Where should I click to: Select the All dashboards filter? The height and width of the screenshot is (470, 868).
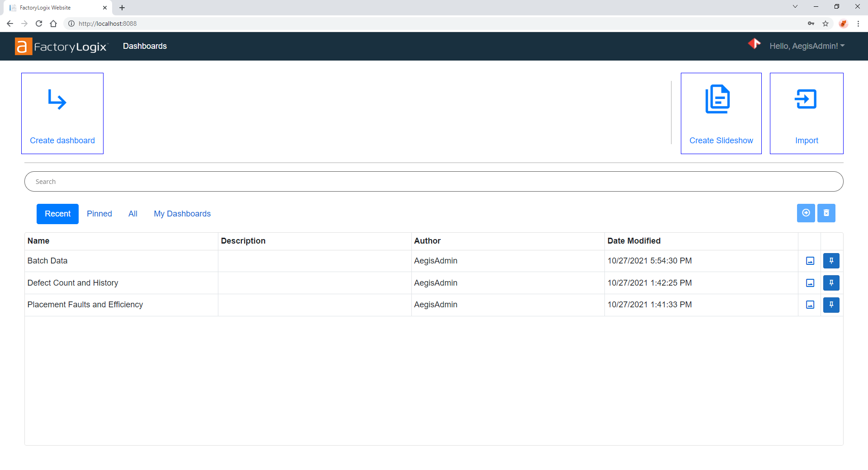(132, 214)
